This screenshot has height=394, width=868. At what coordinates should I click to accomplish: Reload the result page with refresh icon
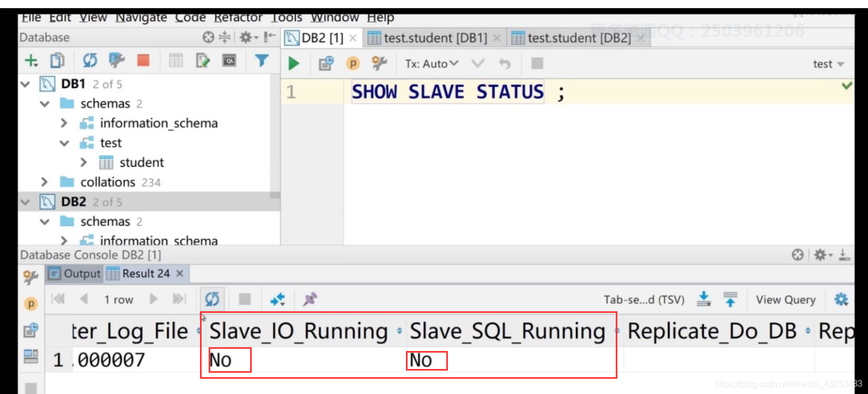(x=212, y=299)
